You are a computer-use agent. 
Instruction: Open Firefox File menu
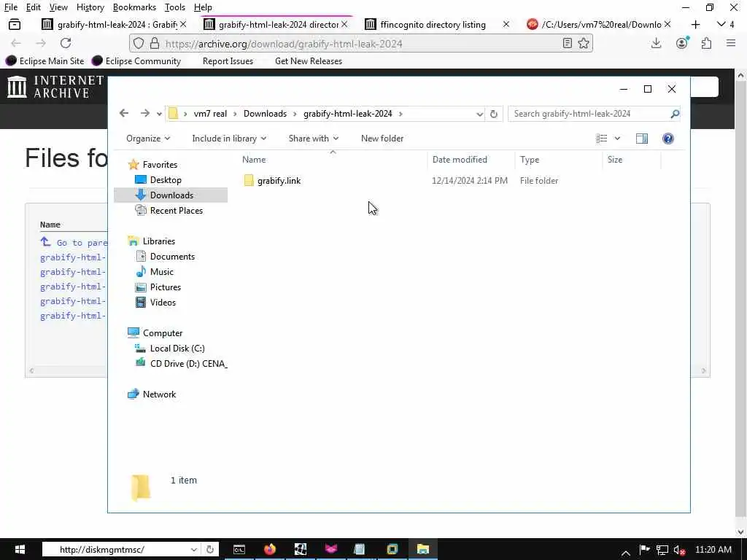pos(10,7)
